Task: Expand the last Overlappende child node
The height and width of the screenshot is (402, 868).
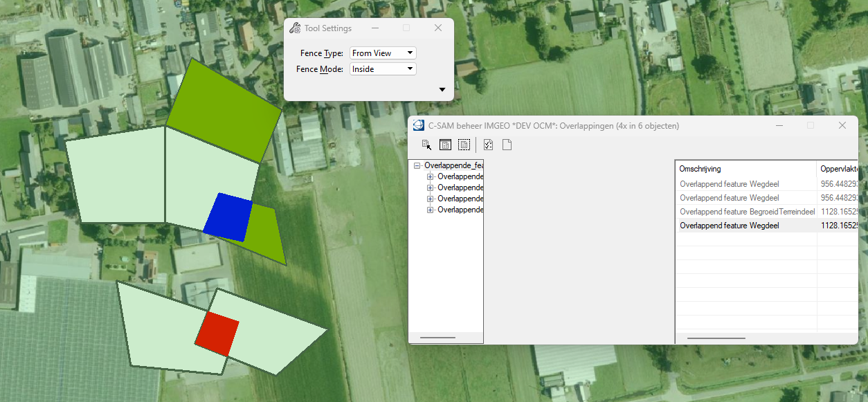Action: (x=431, y=210)
